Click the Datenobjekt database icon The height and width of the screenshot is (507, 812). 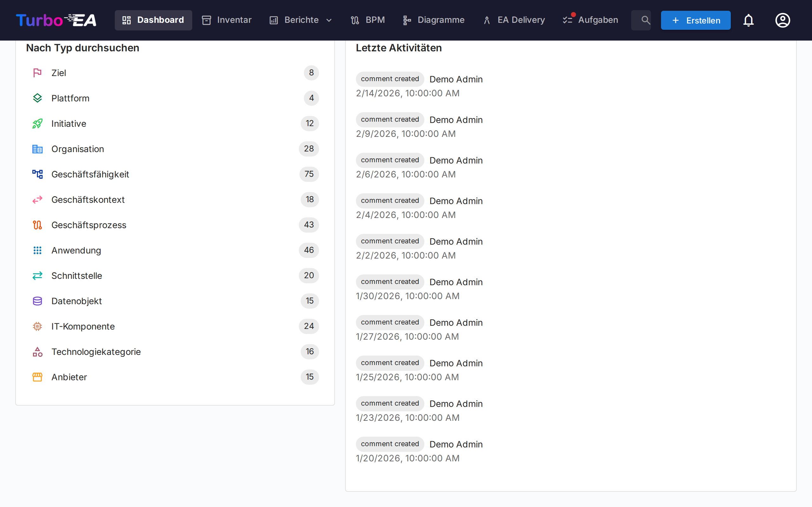point(37,301)
